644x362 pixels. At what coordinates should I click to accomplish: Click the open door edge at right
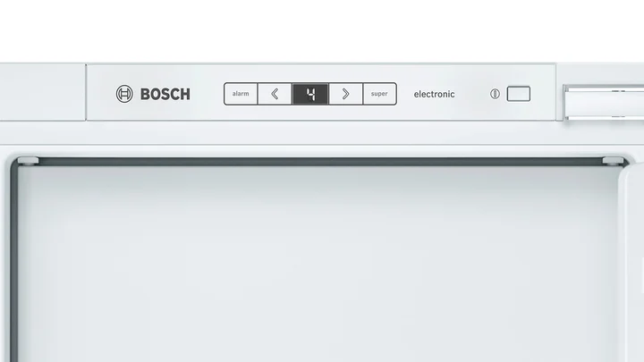(631, 263)
